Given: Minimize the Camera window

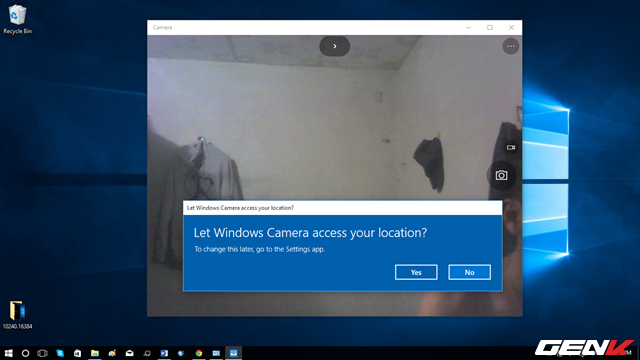Looking at the screenshot, I should (x=468, y=27).
